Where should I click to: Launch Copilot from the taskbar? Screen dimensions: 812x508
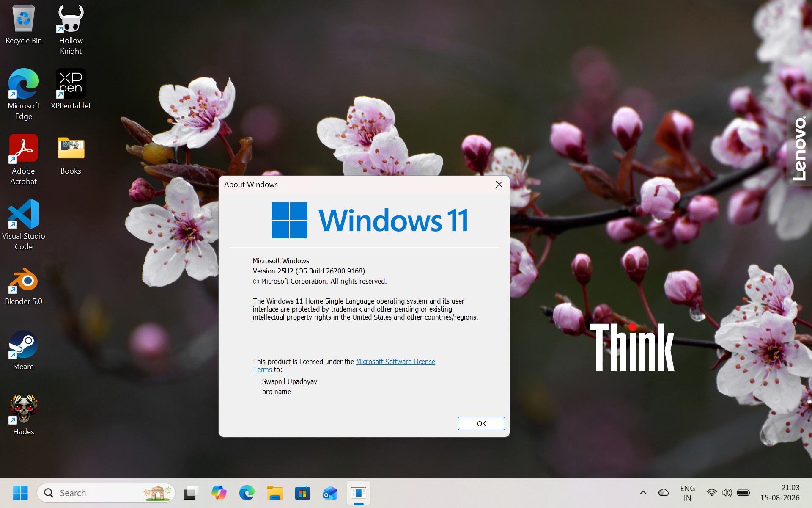219,493
